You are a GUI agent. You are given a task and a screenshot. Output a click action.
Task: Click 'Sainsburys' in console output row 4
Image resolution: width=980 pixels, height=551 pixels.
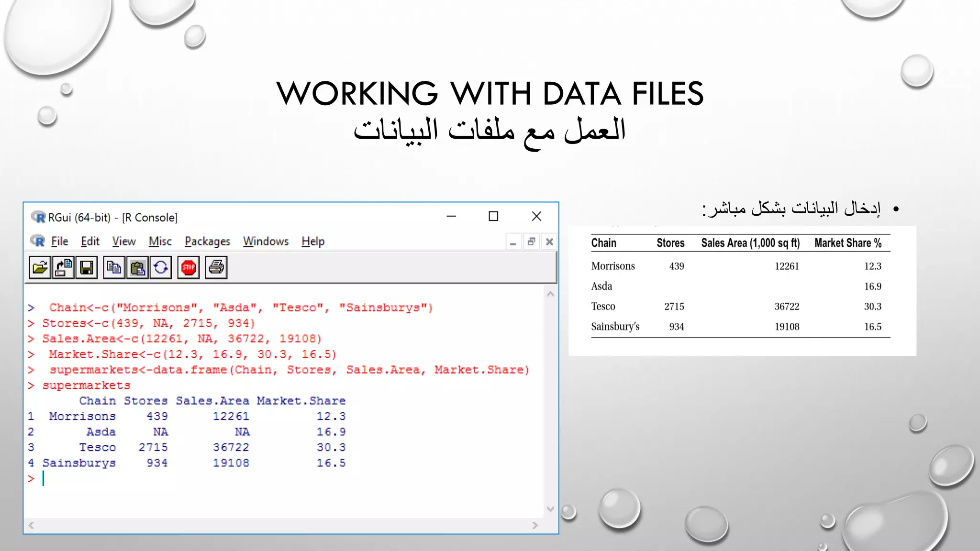tap(79, 463)
